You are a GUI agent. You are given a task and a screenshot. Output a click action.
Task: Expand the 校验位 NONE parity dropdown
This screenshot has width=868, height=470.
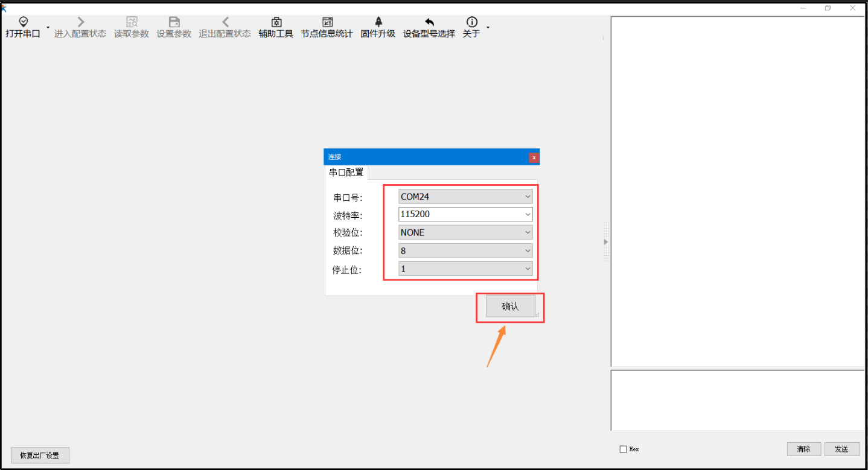point(528,232)
